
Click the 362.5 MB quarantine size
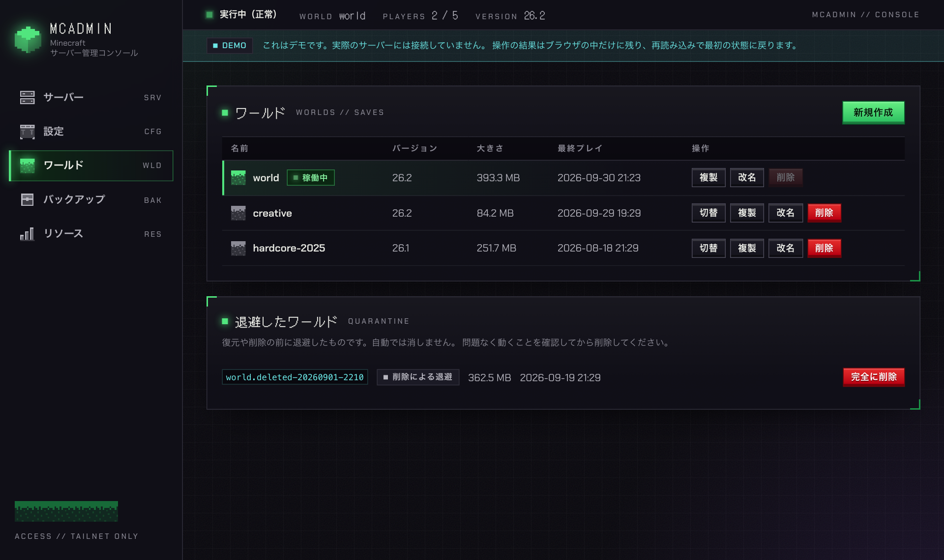(x=490, y=378)
